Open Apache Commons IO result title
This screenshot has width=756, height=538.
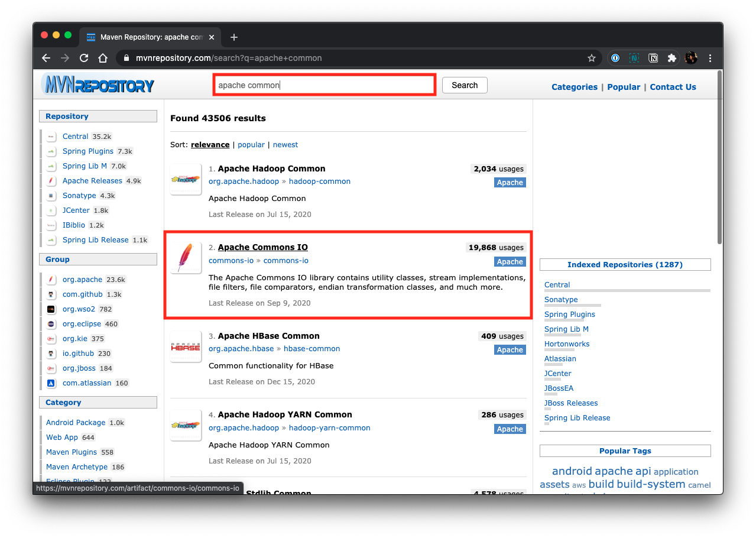(262, 248)
